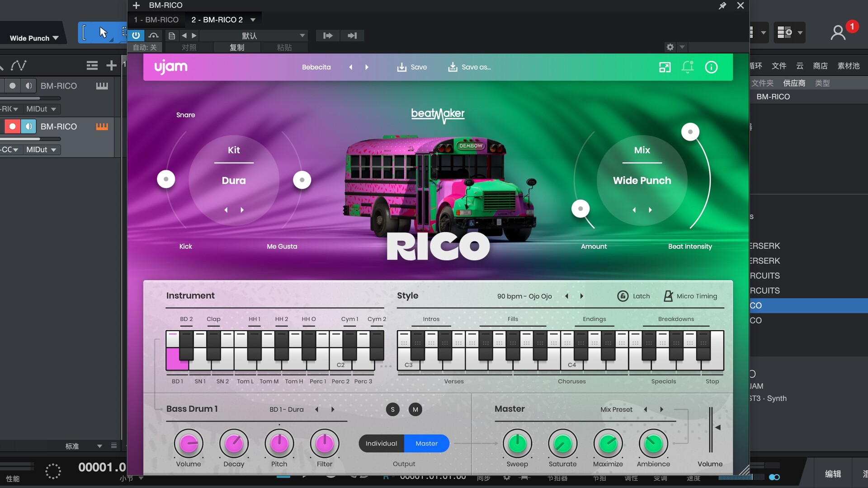Go to previous preset before Bebecita
Image resolution: width=868 pixels, height=488 pixels.
coord(350,67)
